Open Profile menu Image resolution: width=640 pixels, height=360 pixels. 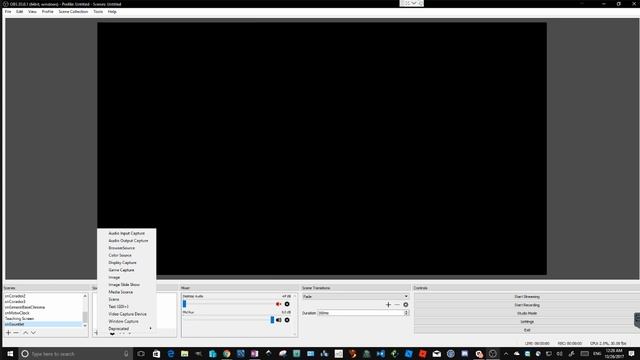click(47, 11)
